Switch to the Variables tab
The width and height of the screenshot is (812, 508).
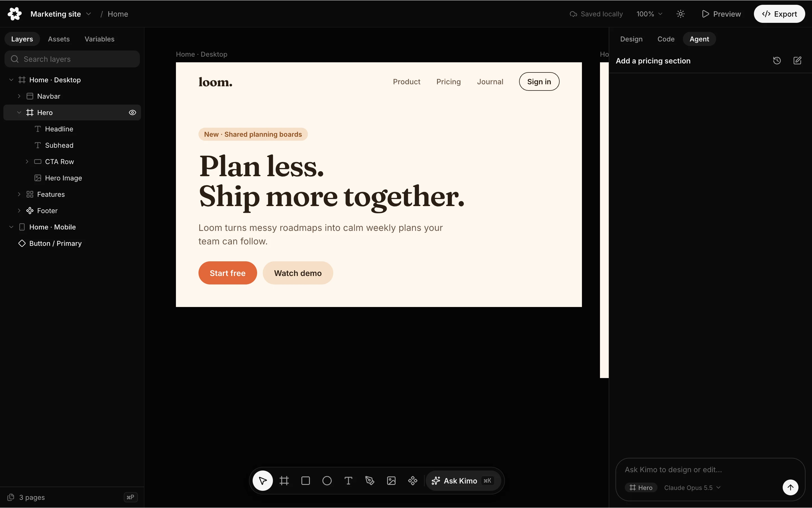point(100,39)
